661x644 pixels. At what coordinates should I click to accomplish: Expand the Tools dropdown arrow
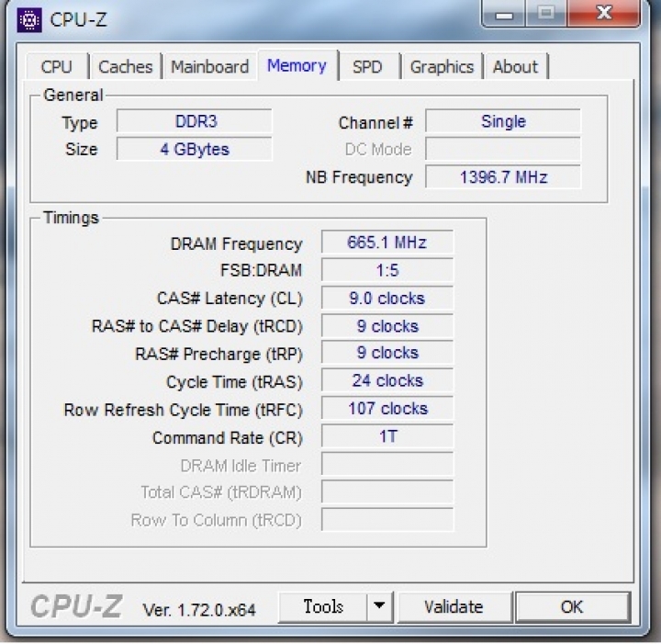pyautogui.click(x=379, y=607)
